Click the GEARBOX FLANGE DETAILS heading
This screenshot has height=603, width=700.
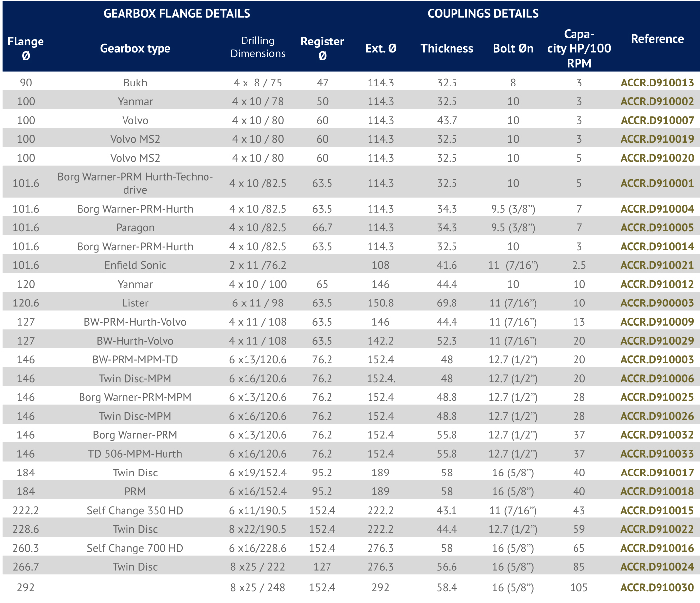(177, 14)
